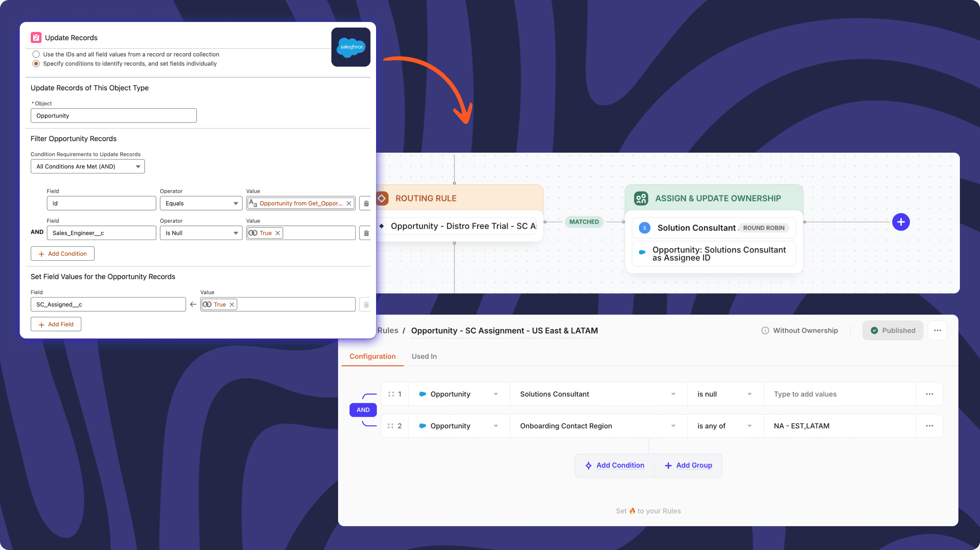980x550 pixels.
Task: Click the Published status button
Action: coord(892,331)
